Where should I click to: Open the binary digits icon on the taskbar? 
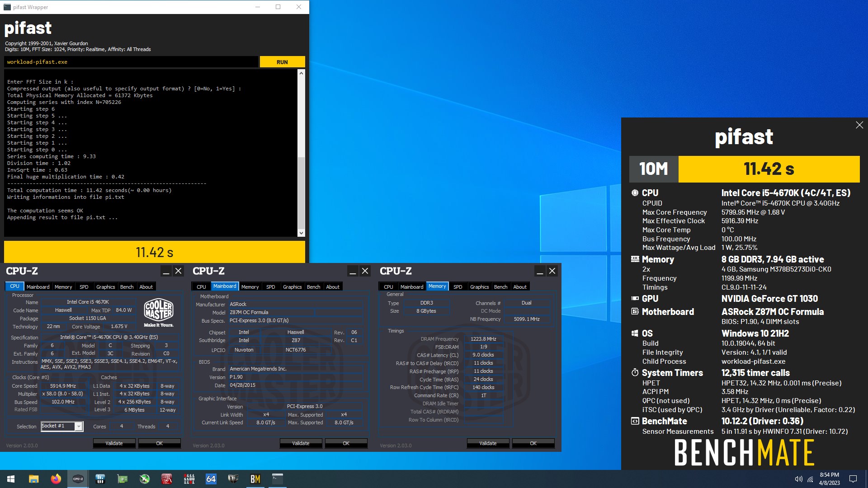(x=189, y=479)
